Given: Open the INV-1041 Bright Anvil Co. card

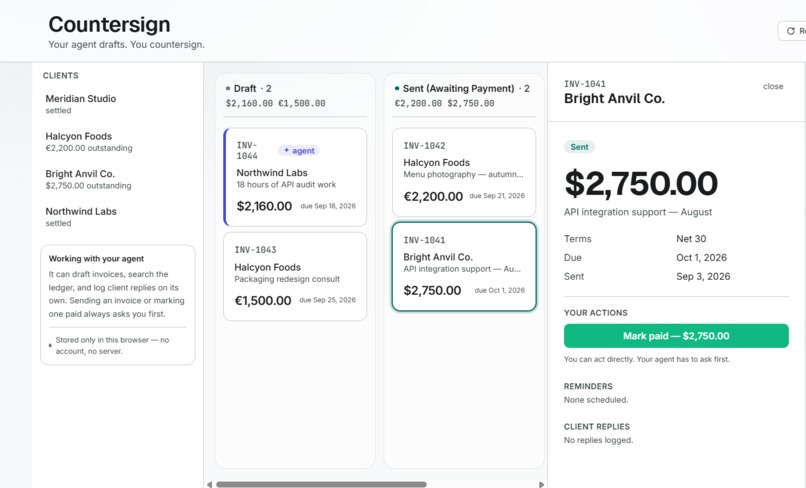Looking at the screenshot, I should click(464, 266).
